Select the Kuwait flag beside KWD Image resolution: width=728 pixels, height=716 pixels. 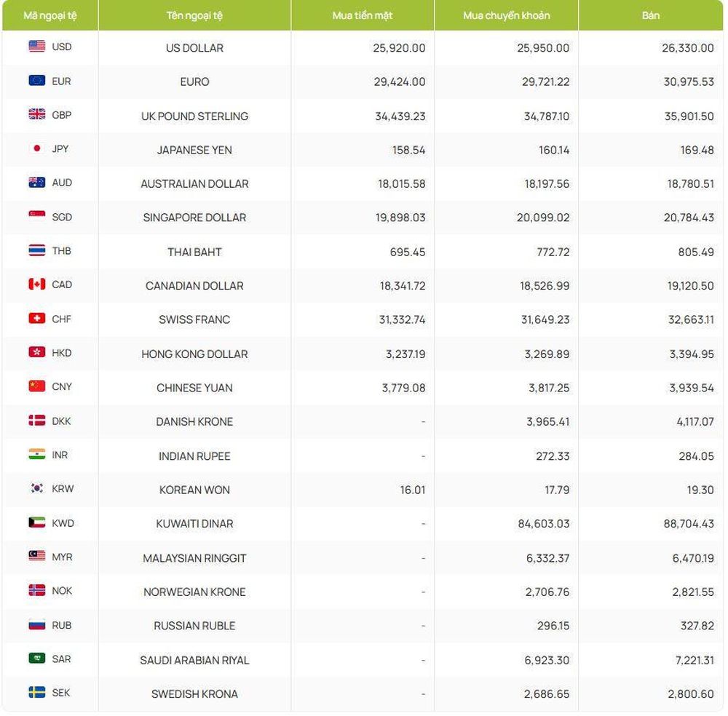click(36, 522)
